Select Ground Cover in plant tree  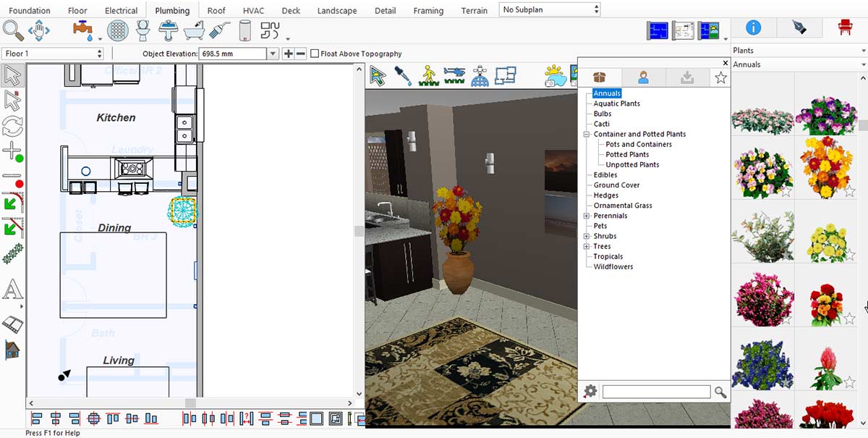tap(616, 185)
